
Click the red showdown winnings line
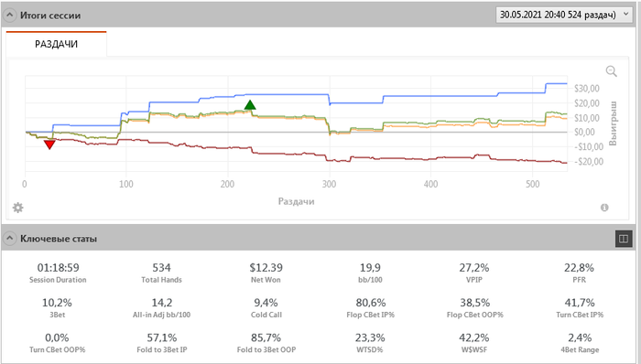click(286, 154)
